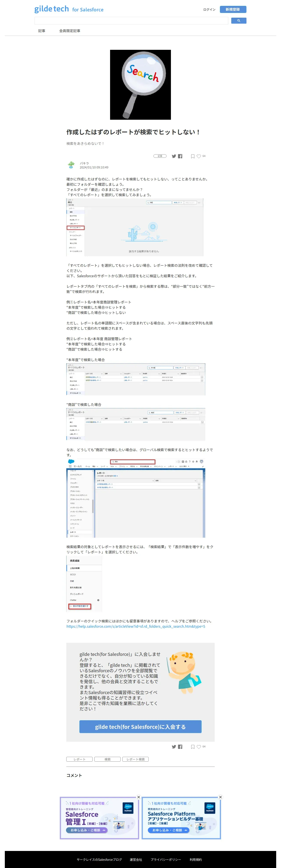Open author パキラ profile name
Image resolution: width=281 pixels, height=868 pixels.
pos(84,163)
